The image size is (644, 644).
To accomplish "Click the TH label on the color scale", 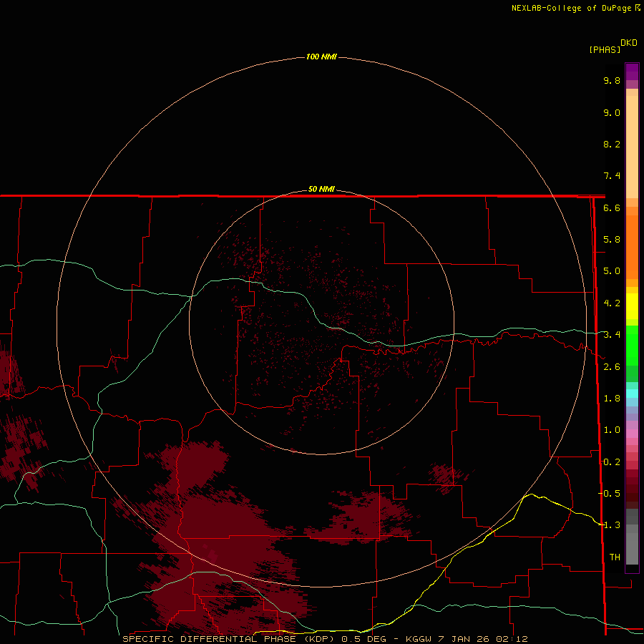I will (615, 557).
